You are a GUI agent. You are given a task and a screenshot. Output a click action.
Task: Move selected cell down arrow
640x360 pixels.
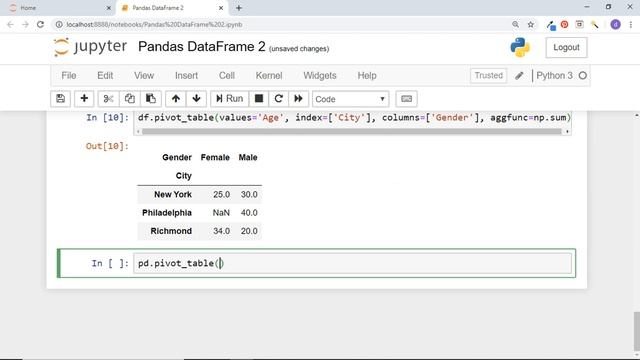point(196,99)
